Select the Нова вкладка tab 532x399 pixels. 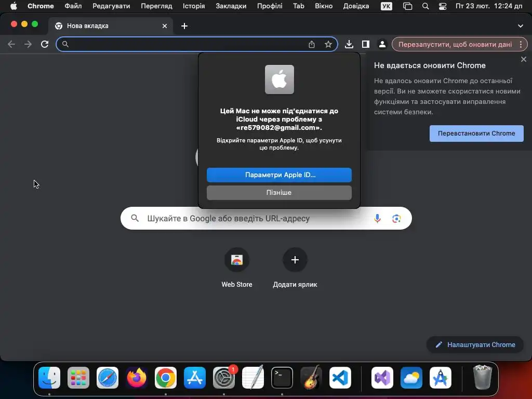[111, 26]
